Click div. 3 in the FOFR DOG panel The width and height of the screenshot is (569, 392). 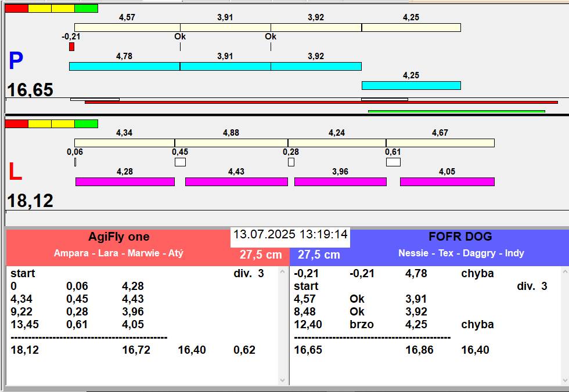click(x=532, y=286)
